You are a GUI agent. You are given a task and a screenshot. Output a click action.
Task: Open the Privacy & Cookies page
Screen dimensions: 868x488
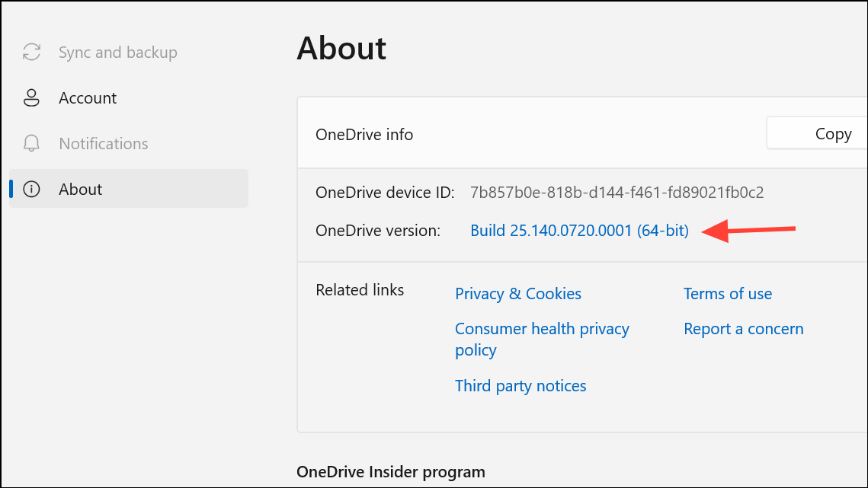click(x=517, y=293)
